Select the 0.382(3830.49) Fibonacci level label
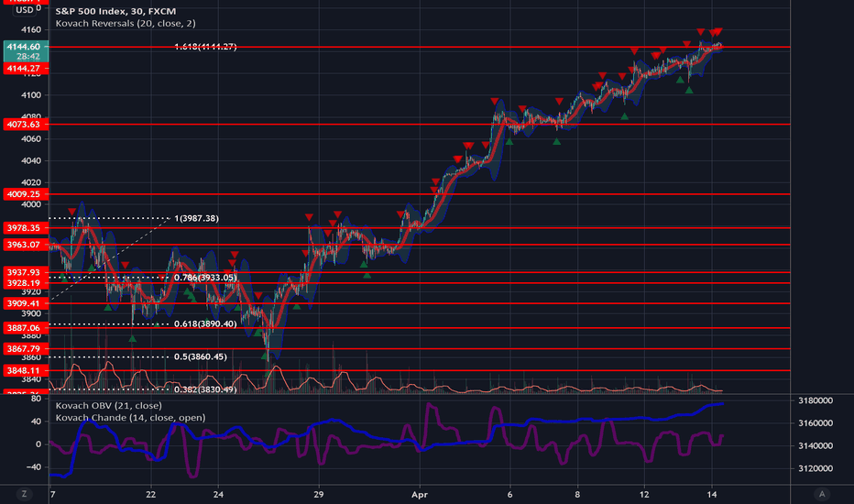Viewport: 854px width, 504px height. tap(205, 389)
